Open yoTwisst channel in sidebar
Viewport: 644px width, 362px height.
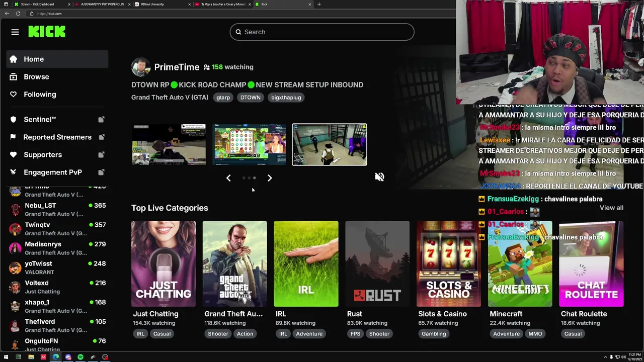[57, 267]
